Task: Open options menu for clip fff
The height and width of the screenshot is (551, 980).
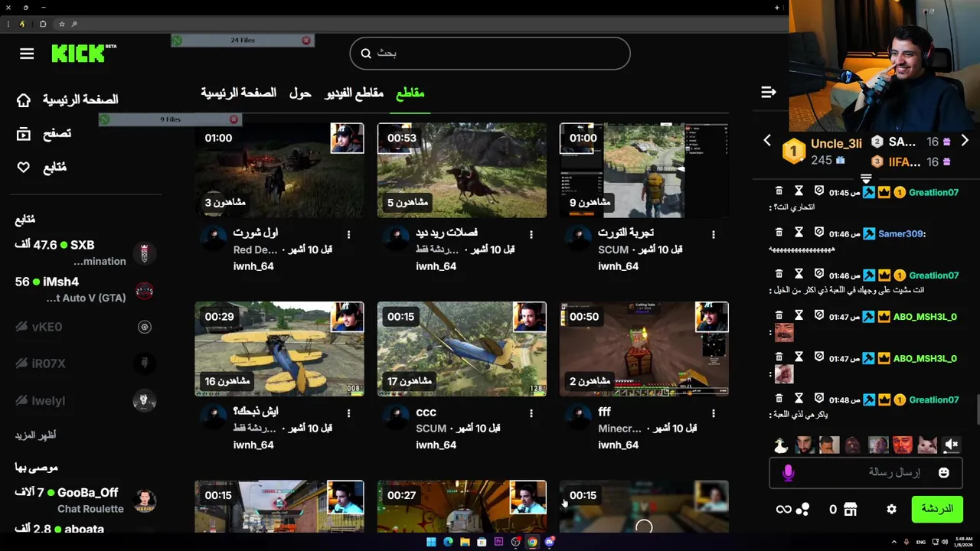Action: click(x=713, y=413)
